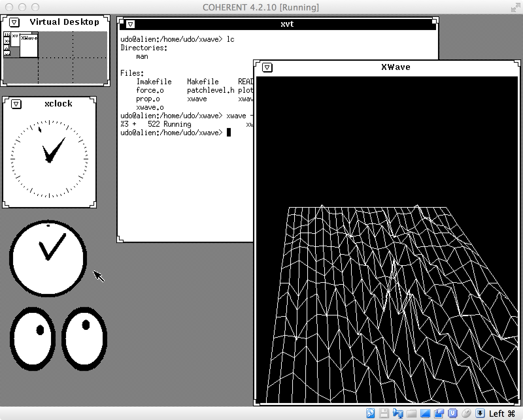The height and width of the screenshot is (420, 523).
Task: Click the blue display monitor status icon
Action: click(425, 413)
